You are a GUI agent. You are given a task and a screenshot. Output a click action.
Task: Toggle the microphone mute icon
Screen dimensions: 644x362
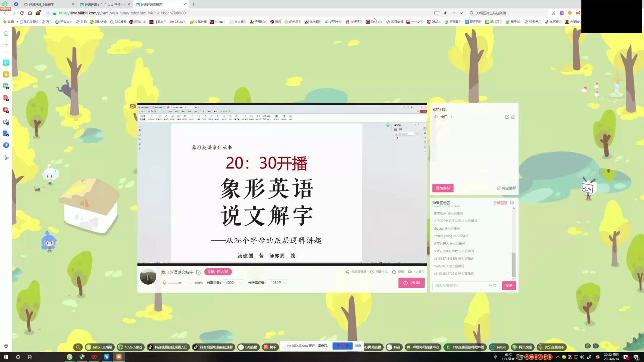tap(164, 283)
